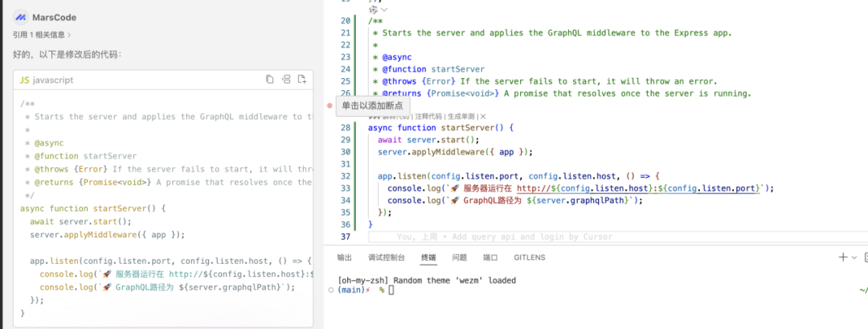Viewport: 868px width, 329px height.
Task: Click the collapse chevron above line 20
Action: coord(385,10)
